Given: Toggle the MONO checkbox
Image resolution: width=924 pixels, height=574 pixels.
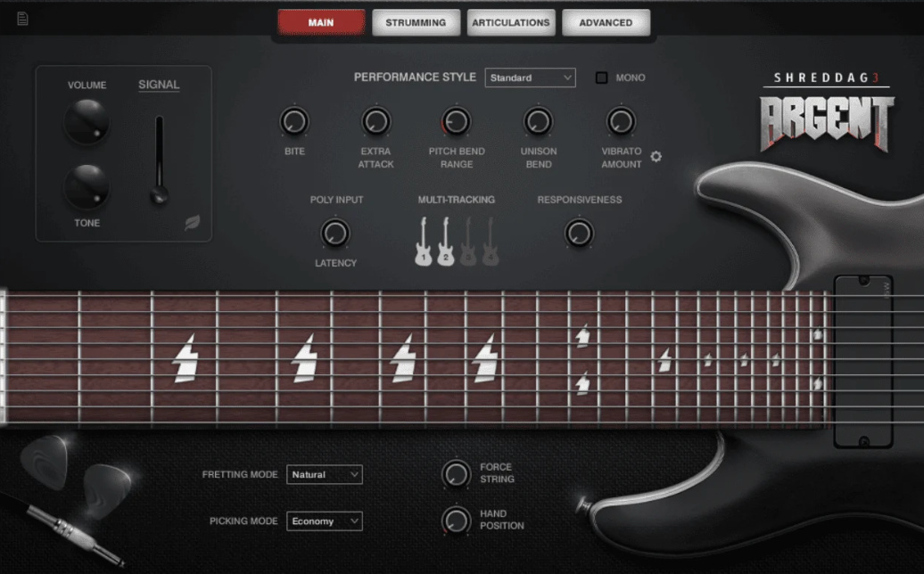Looking at the screenshot, I should click(601, 78).
